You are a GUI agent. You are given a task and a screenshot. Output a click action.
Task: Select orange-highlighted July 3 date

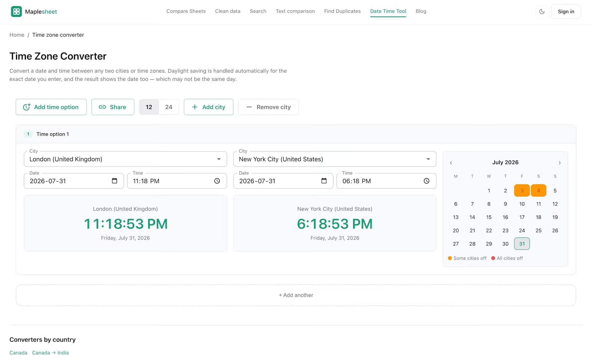[522, 190]
